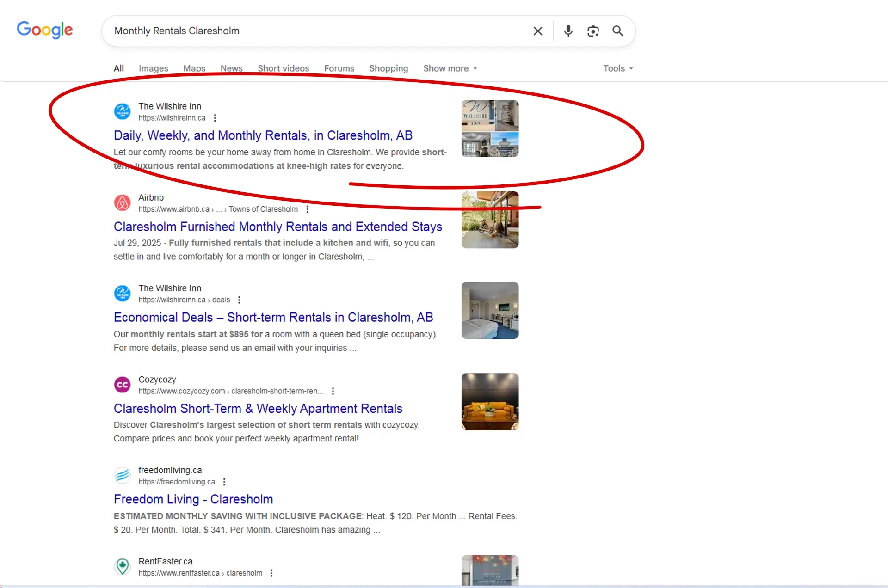
Task: Open Daily, Weekly, and Monthly Rentals link
Action: pyautogui.click(x=263, y=135)
